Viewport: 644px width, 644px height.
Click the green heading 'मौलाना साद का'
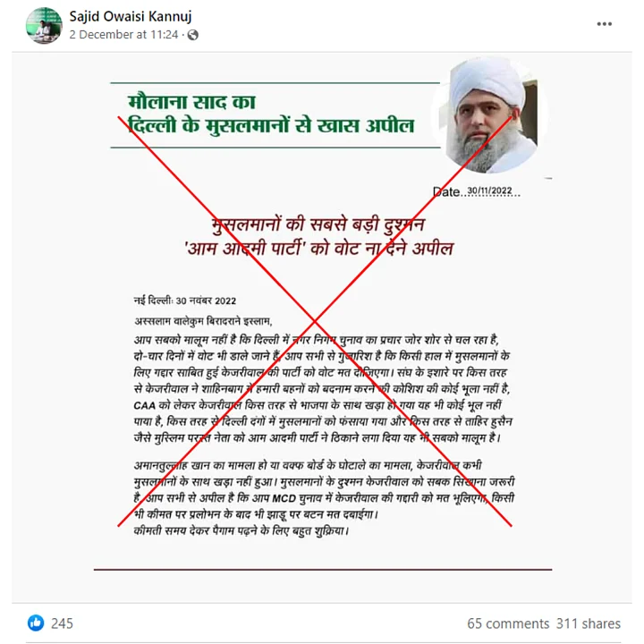click(x=191, y=102)
